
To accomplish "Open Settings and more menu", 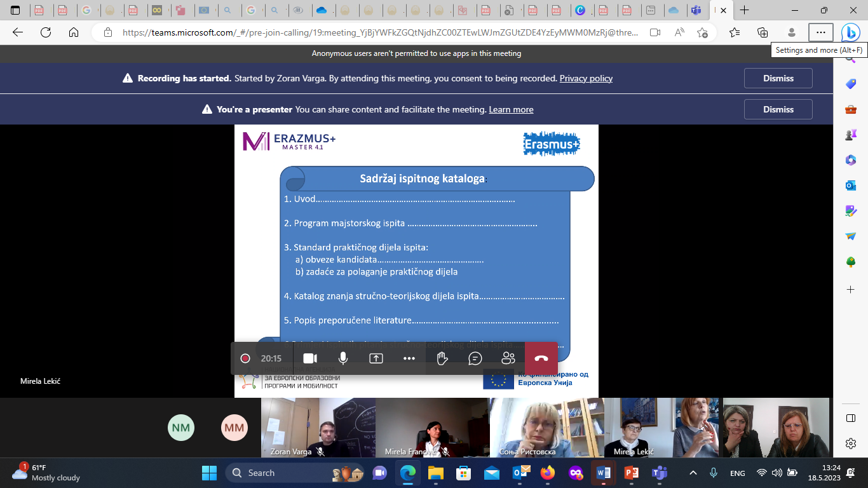I will click(821, 32).
